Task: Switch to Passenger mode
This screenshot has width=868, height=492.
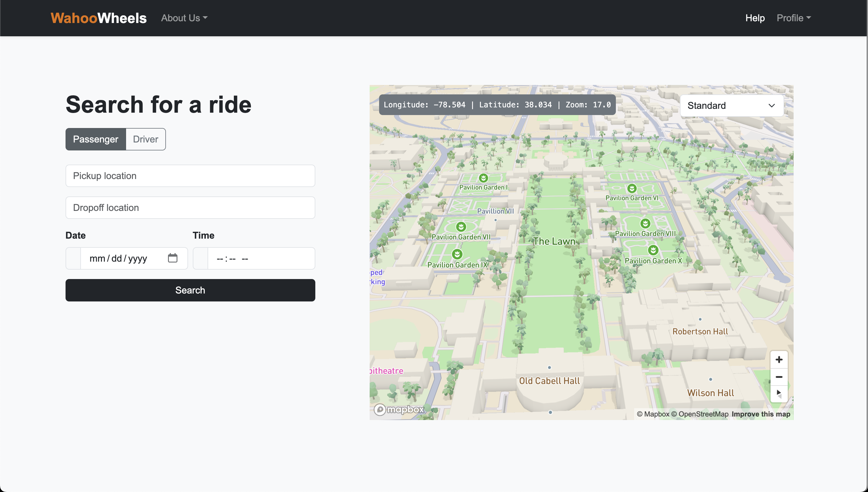Action: click(x=96, y=139)
